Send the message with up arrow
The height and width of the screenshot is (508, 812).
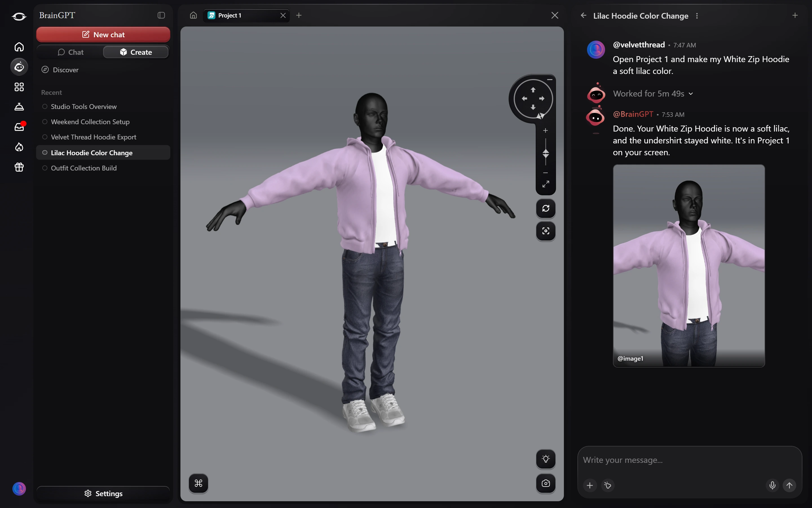coord(789,485)
